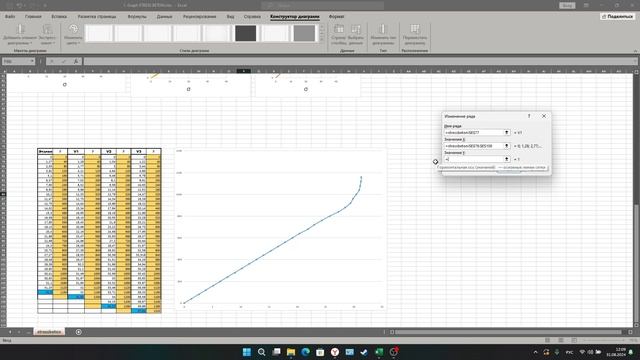Screen dimensions: 640x360
Task: Expand the chart styles gallery
Action: [x=322, y=40]
